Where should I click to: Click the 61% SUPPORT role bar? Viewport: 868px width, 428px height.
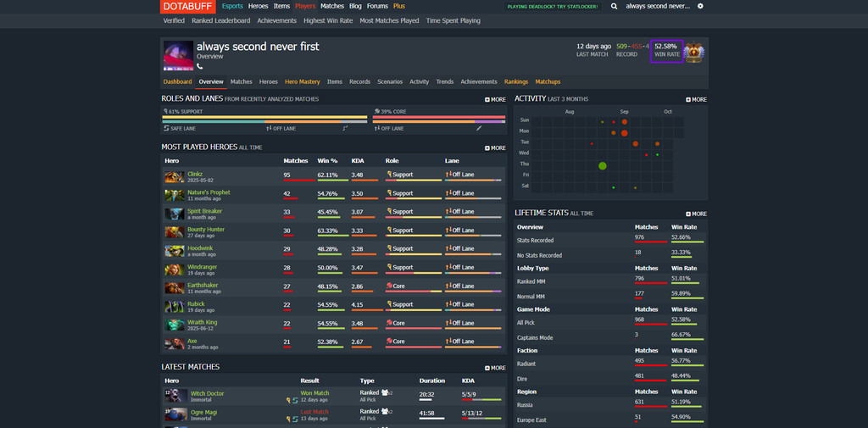(x=264, y=117)
